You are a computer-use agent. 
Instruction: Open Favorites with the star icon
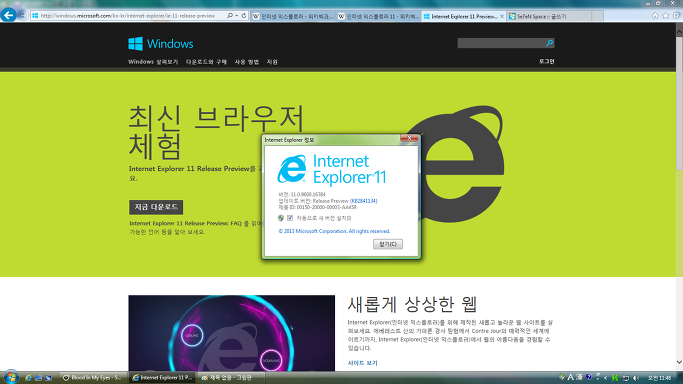666,16
